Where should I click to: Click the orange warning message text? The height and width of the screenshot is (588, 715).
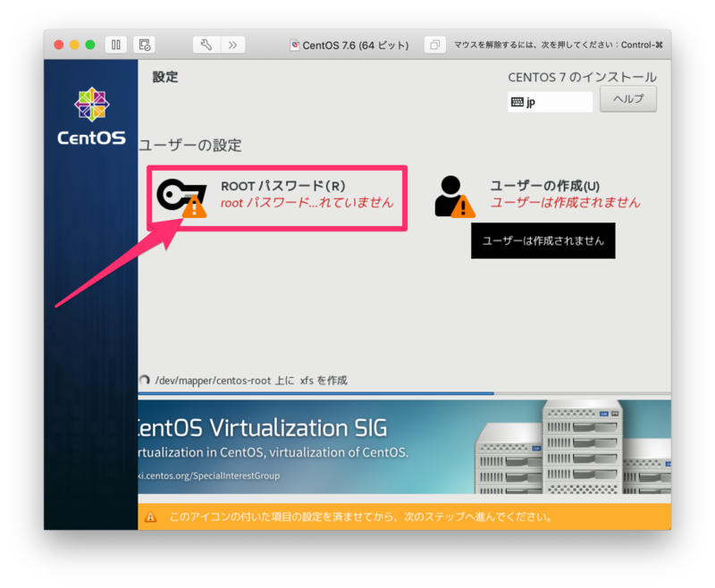[361, 517]
